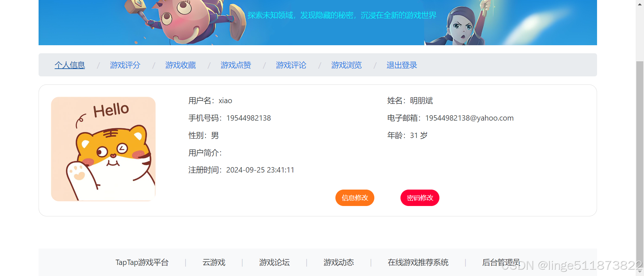This screenshot has height=276, width=644.
Task: Open the TapTap游戏平台 footer link
Action: click(x=142, y=262)
